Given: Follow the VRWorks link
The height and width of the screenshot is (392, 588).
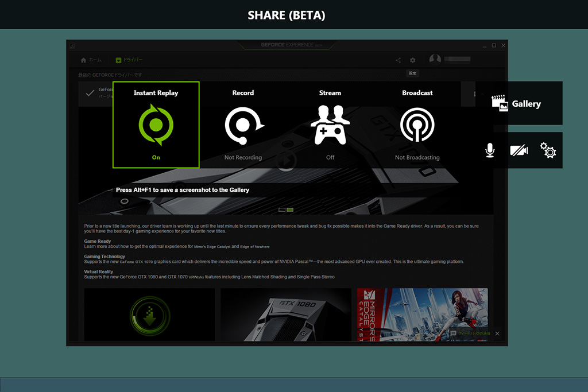Looking at the screenshot, I should (x=196, y=277).
